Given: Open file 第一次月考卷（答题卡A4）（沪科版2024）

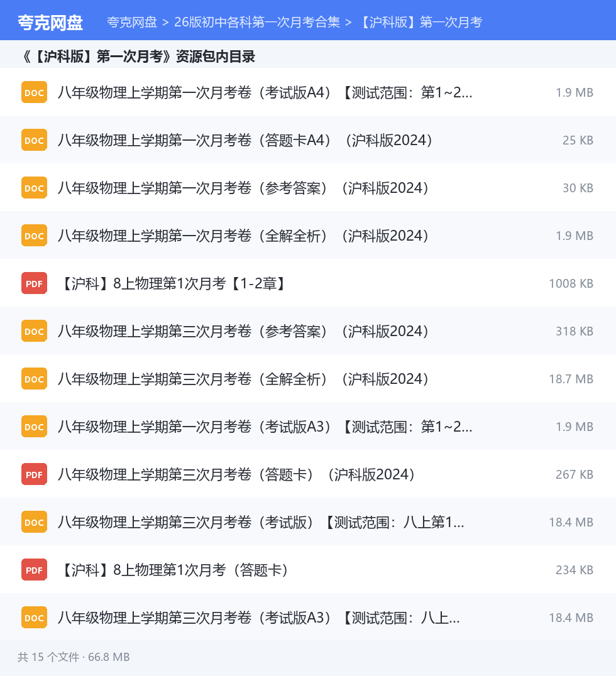Looking at the screenshot, I should point(245,140).
